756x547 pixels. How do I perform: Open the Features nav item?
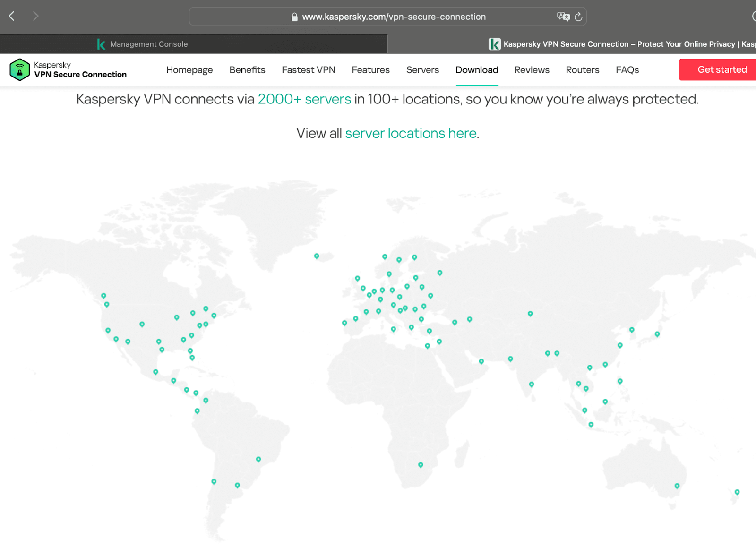point(371,70)
